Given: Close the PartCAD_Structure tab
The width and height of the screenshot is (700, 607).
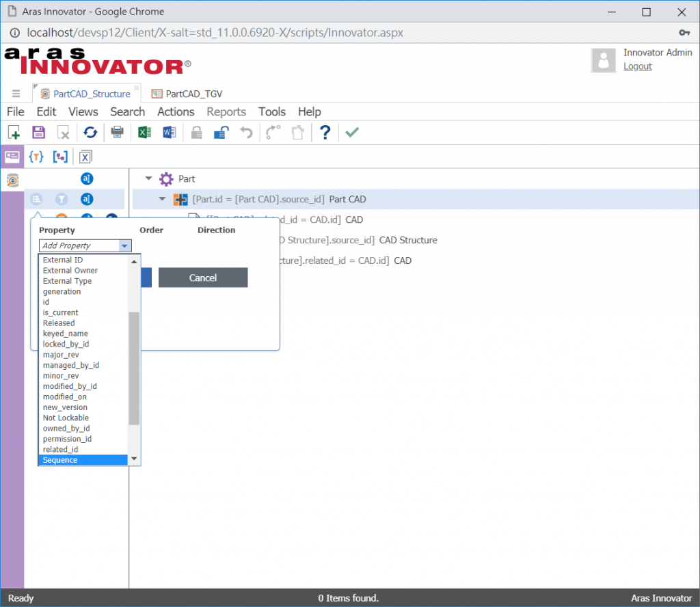Looking at the screenshot, I should (x=137, y=87).
